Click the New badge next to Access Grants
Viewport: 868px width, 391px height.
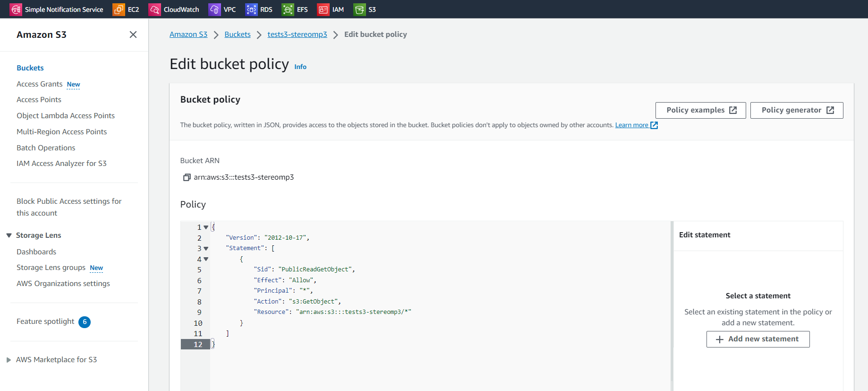coord(73,85)
